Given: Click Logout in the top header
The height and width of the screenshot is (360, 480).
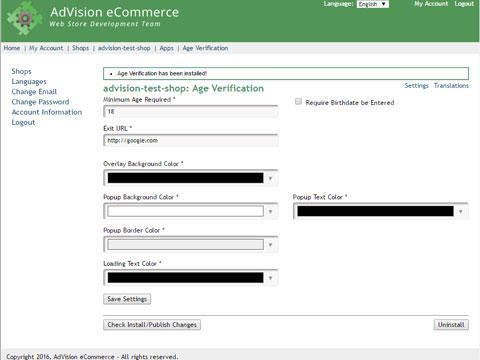Looking at the screenshot, I should [x=464, y=4].
